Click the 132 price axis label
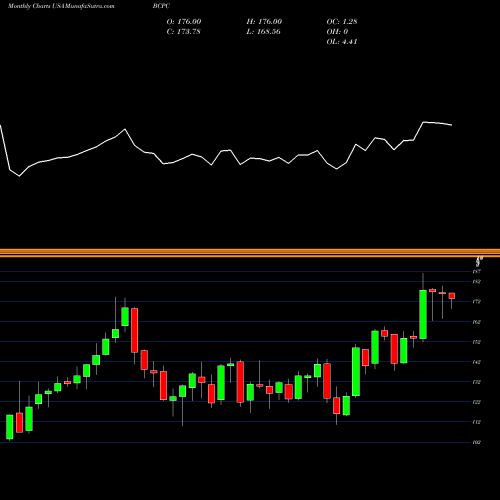The image size is (500, 500). point(477,382)
